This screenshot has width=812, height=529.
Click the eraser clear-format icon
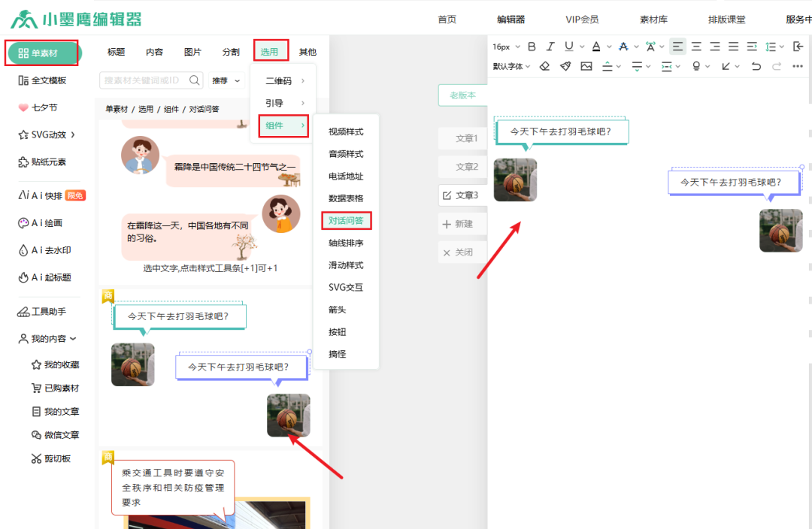545,66
